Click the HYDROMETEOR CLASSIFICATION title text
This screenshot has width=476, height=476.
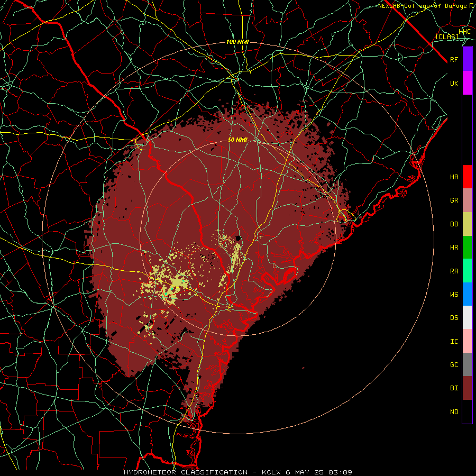[x=186, y=472]
